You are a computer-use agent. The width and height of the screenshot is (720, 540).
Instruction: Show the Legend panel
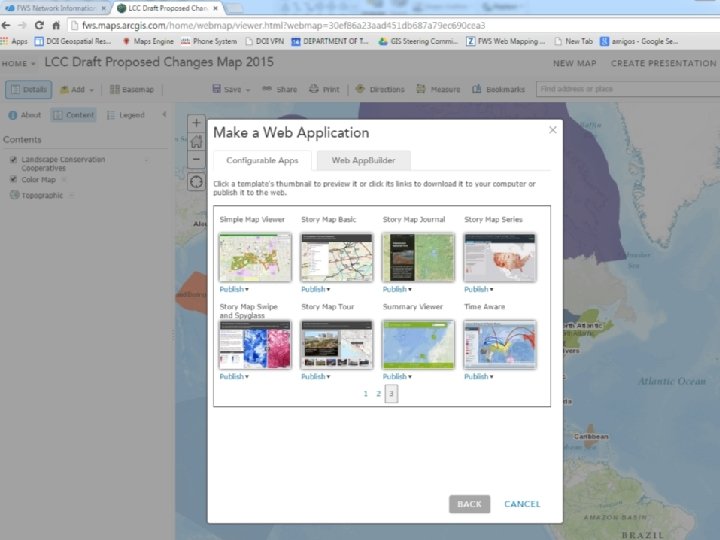click(x=126, y=115)
